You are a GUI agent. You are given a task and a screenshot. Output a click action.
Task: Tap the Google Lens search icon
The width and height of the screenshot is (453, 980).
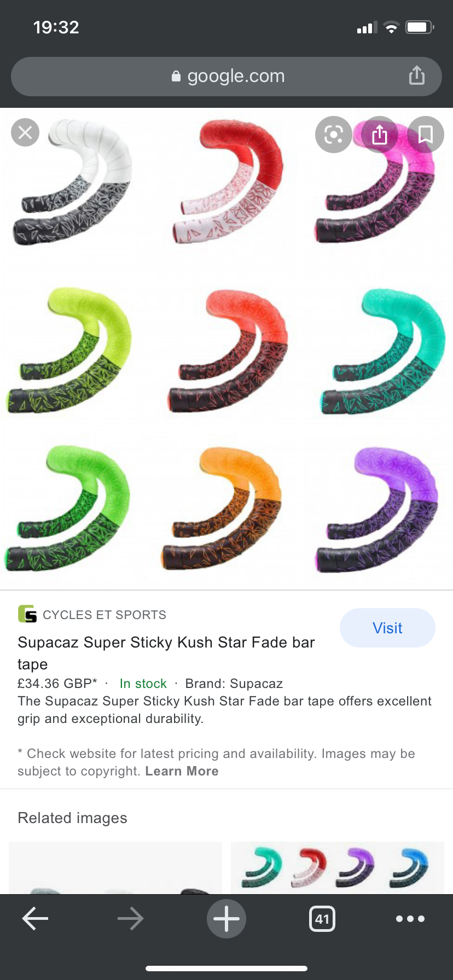(x=334, y=135)
